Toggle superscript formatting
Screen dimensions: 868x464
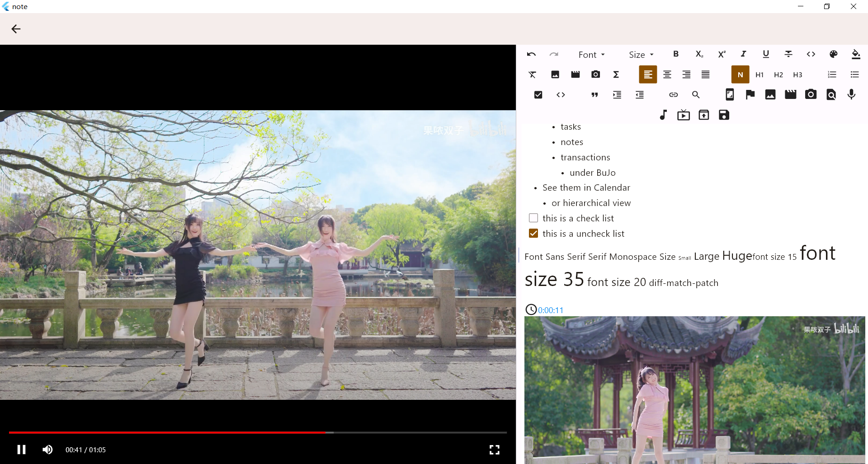(722, 54)
